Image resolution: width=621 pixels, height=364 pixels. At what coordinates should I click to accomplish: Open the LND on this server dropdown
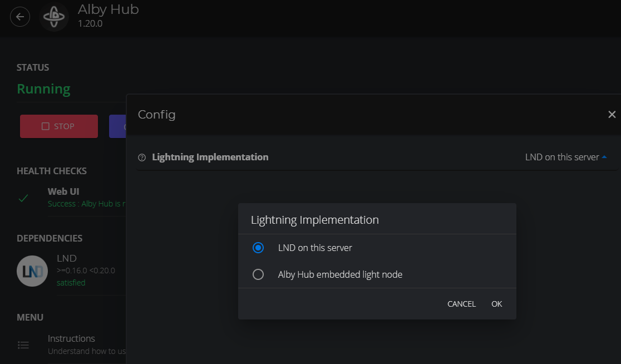[562, 157]
